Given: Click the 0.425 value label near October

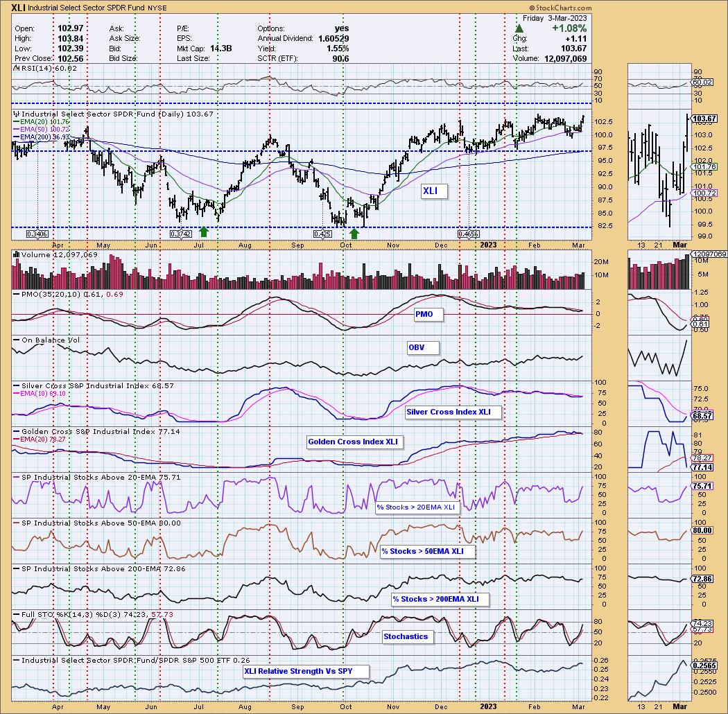Looking at the screenshot, I should tap(322, 234).
